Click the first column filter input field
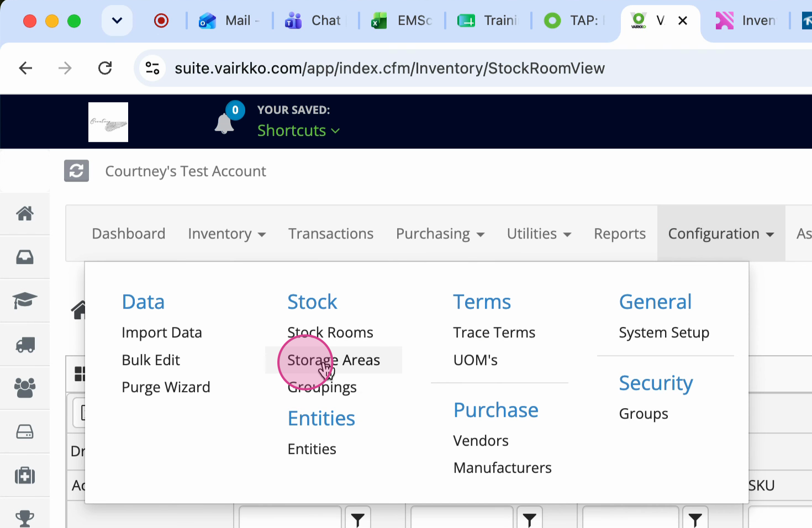812x528 pixels. pyautogui.click(x=290, y=519)
